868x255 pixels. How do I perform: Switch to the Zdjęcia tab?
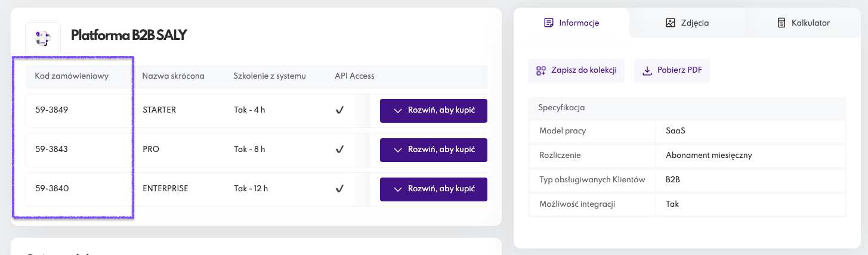tap(687, 23)
